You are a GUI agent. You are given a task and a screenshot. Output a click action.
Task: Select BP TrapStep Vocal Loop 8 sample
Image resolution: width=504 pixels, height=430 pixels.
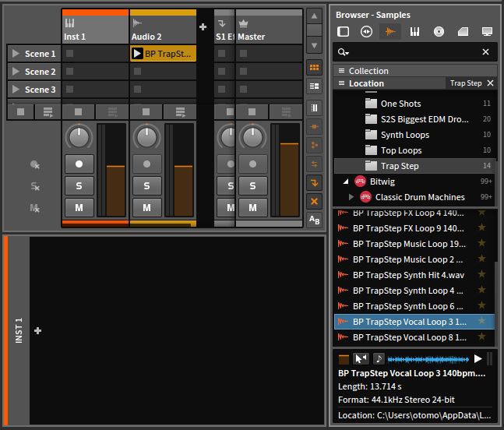[x=414, y=337]
